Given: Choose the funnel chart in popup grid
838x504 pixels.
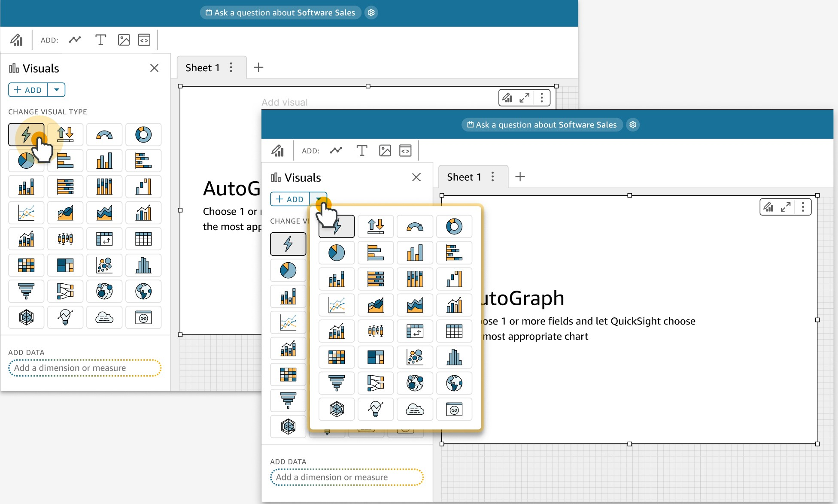Looking at the screenshot, I should pyautogui.click(x=337, y=383).
